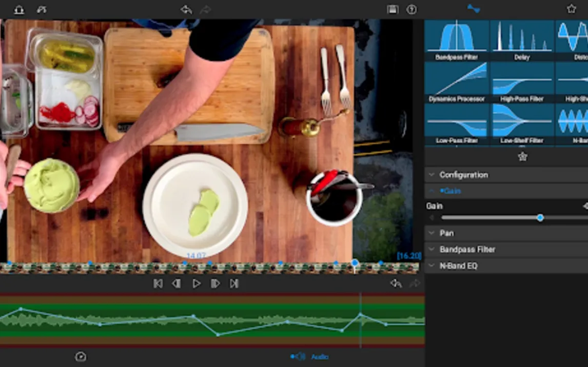
Task: Click the save disk icon
Action: (393, 9)
